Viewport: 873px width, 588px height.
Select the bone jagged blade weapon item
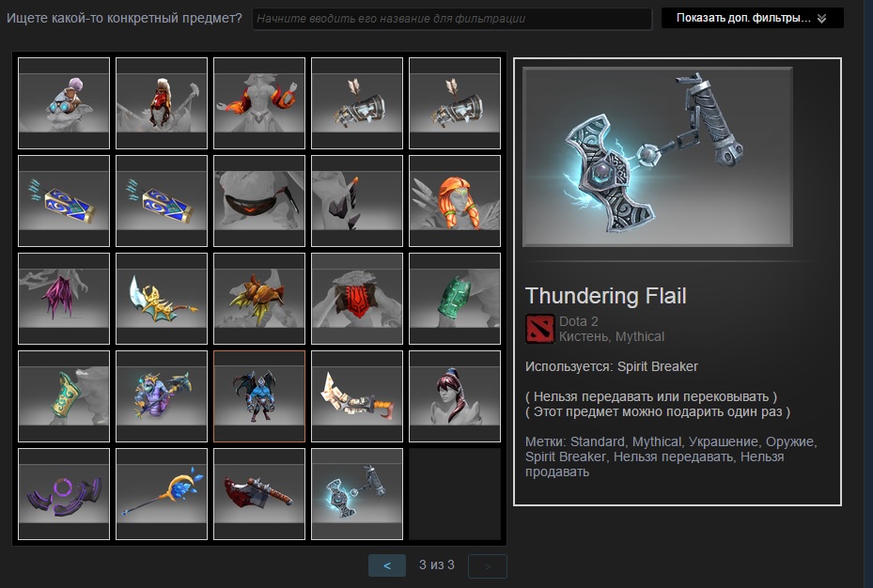click(x=357, y=396)
